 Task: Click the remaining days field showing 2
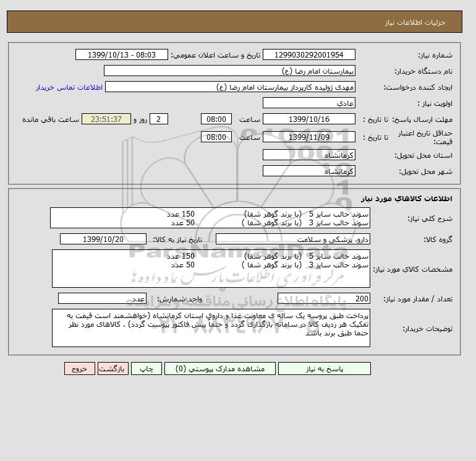[x=159, y=119]
